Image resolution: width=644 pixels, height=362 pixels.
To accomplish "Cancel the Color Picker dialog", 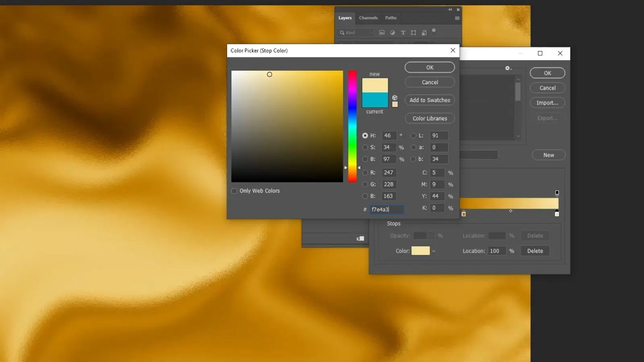I will (x=430, y=82).
